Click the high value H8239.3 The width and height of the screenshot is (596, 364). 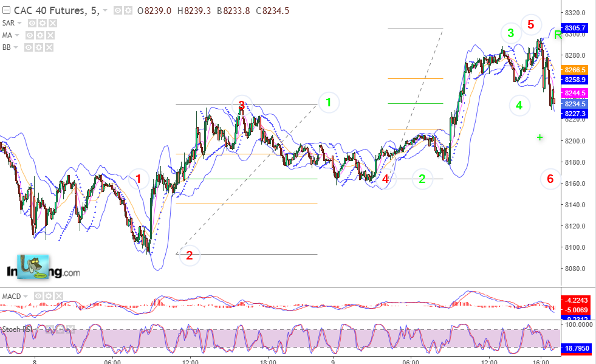click(194, 11)
